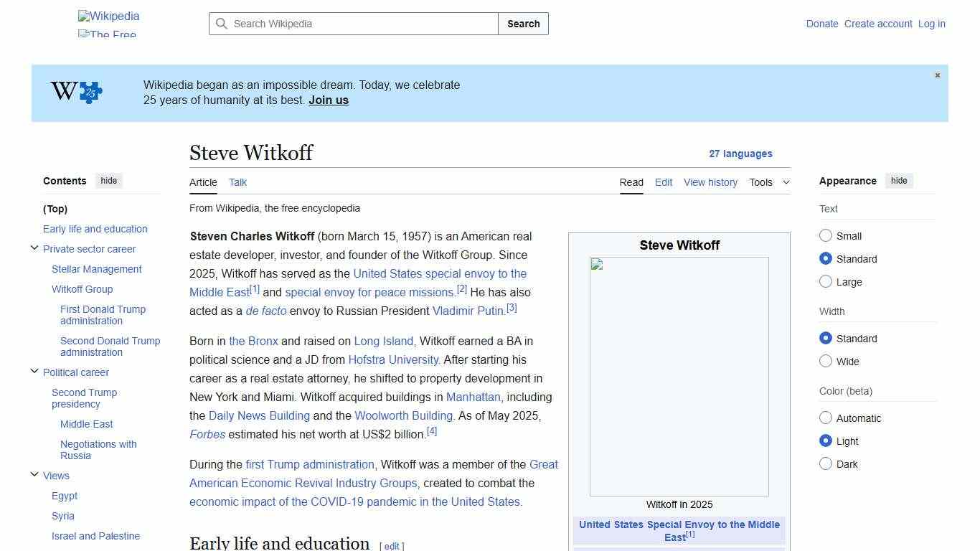Viewport: 980px width, 551px height.
Task: Follow the Vladimir Putin link
Action: coord(468,311)
